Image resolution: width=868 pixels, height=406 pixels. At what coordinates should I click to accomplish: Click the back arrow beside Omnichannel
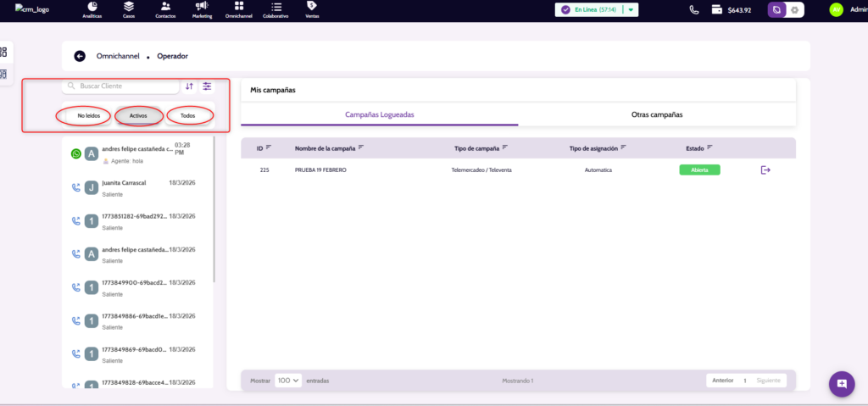[80, 56]
